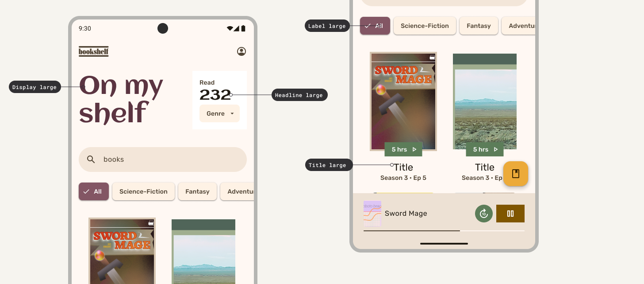
Task: Click the bookshelf logo
Action: pos(94,51)
